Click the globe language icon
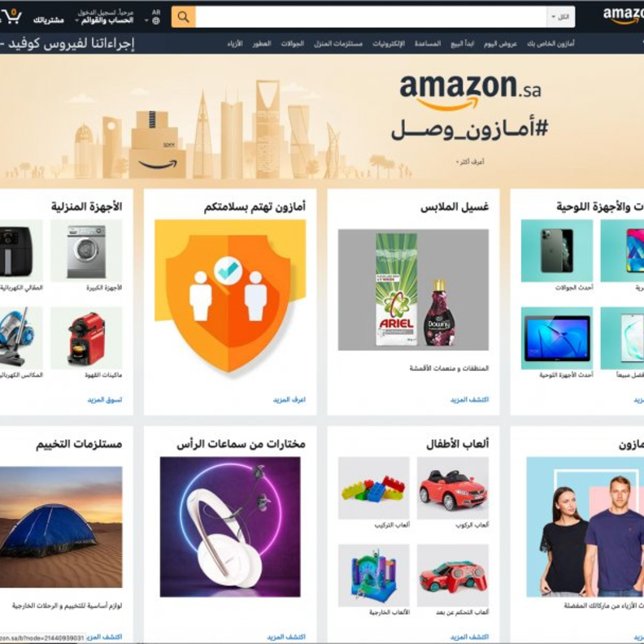Viewport: 644px width, 644px height. pyautogui.click(x=156, y=21)
